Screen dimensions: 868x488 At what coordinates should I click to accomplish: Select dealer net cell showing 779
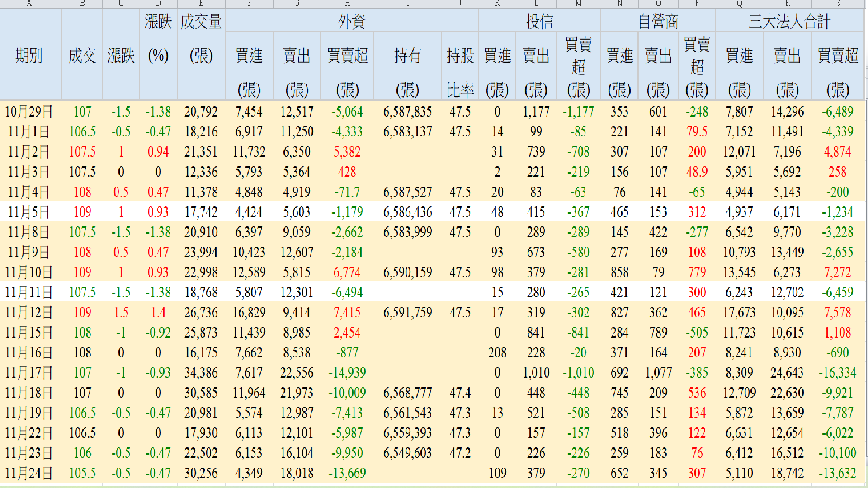coord(697,272)
